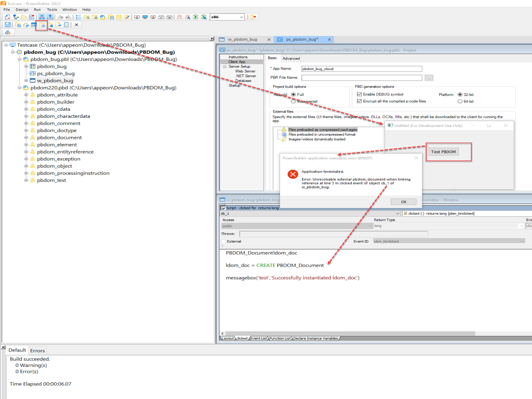This screenshot has height=399, width=532.
Task: Open the x86 platform dropdown
Action: (241, 17)
